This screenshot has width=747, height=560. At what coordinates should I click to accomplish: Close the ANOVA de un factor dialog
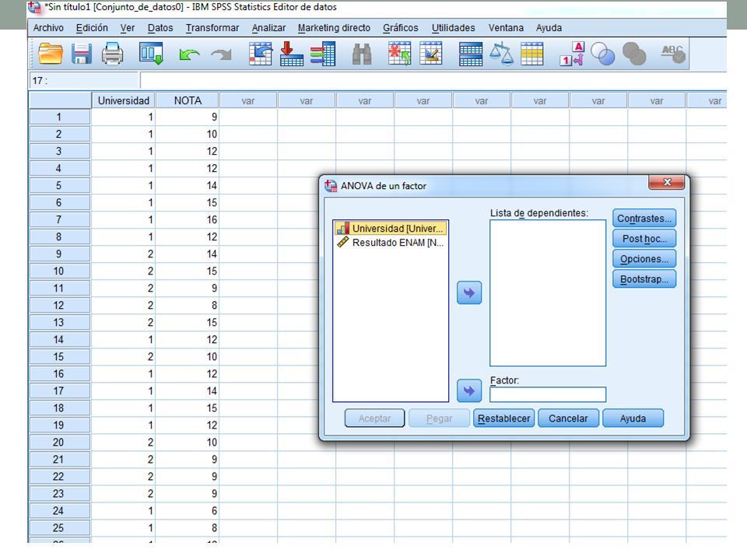667,182
